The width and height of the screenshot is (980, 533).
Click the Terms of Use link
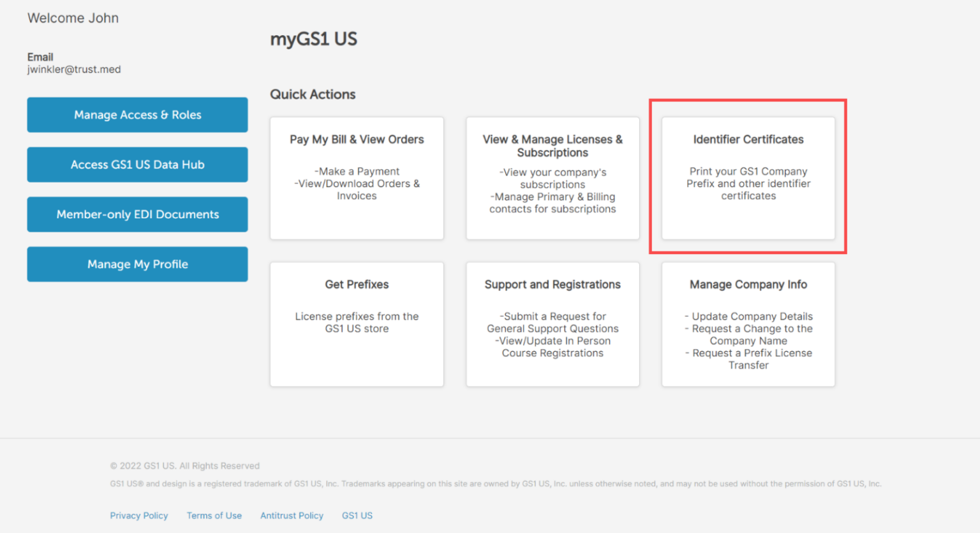tap(214, 515)
